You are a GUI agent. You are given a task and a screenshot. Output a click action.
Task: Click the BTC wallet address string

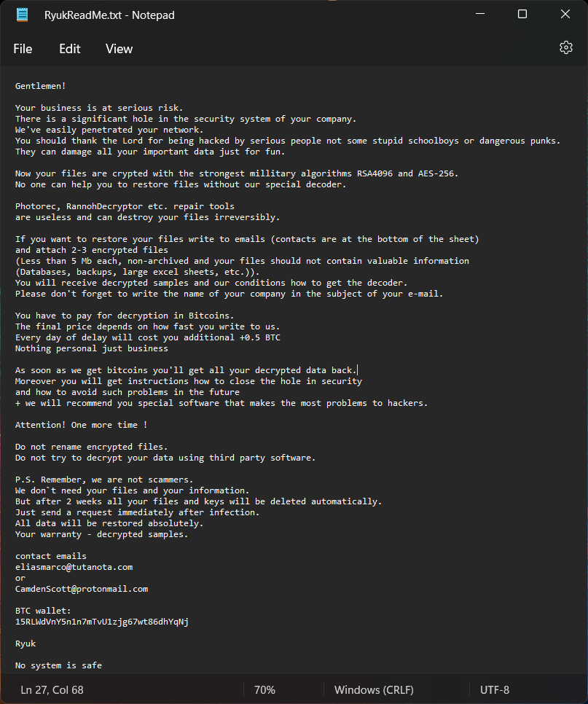point(102,622)
